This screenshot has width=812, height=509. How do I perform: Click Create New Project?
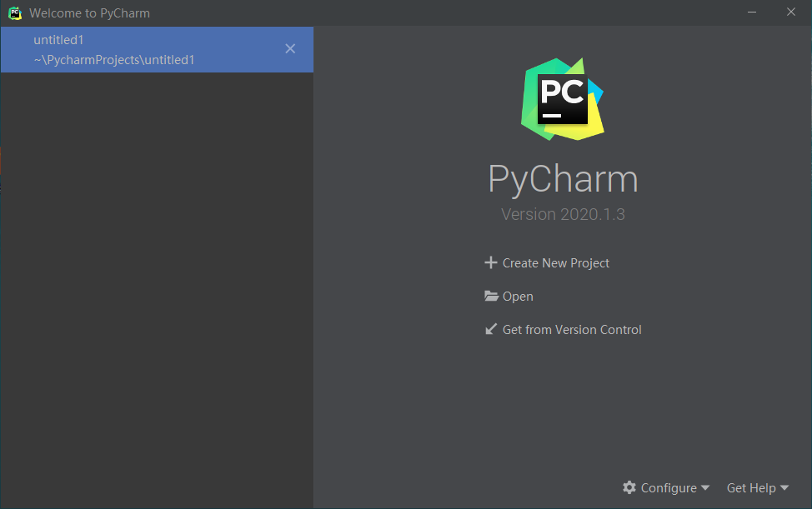[555, 262]
